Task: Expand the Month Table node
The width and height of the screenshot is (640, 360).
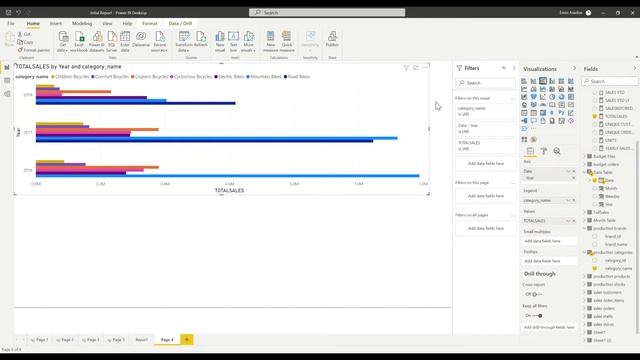Action: tap(584, 220)
